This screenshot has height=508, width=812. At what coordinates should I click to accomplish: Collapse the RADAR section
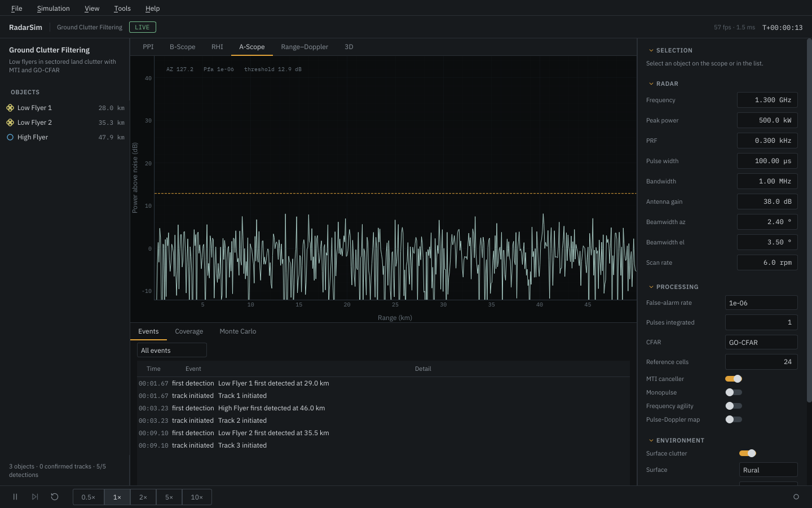point(651,84)
